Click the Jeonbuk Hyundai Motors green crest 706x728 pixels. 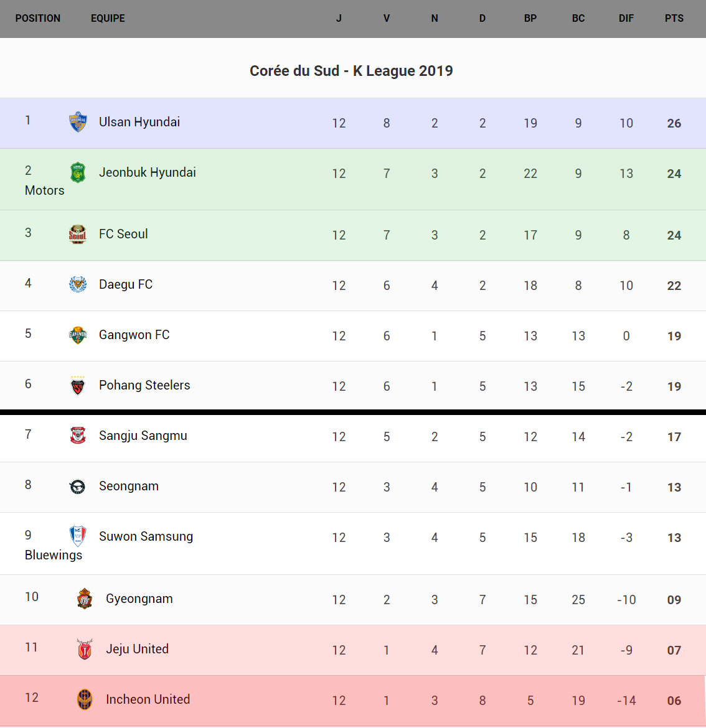pyautogui.click(x=78, y=172)
